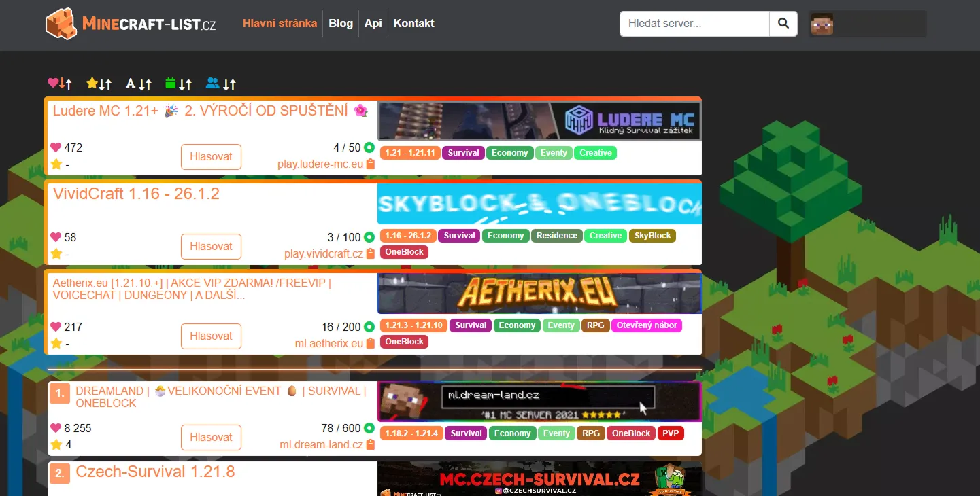980x496 pixels.
Task: Sort servers by star rating
Action: click(99, 84)
